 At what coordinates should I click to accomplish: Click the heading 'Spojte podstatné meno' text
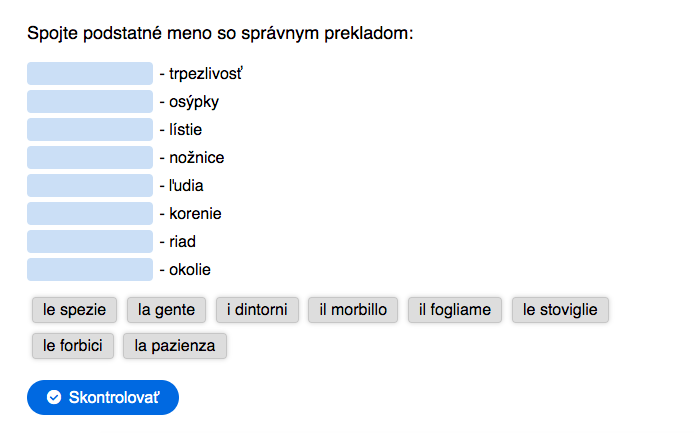[120, 33]
